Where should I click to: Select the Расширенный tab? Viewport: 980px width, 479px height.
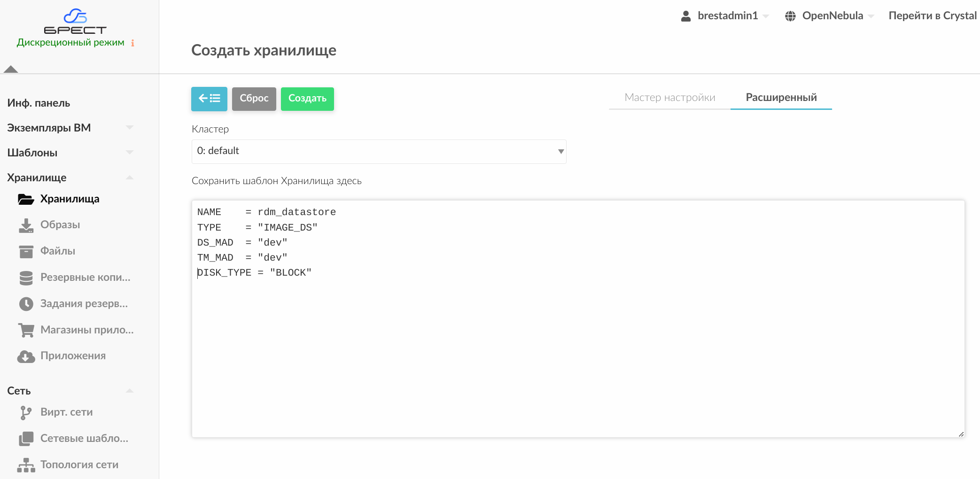pyautogui.click(x=781, y=98)
